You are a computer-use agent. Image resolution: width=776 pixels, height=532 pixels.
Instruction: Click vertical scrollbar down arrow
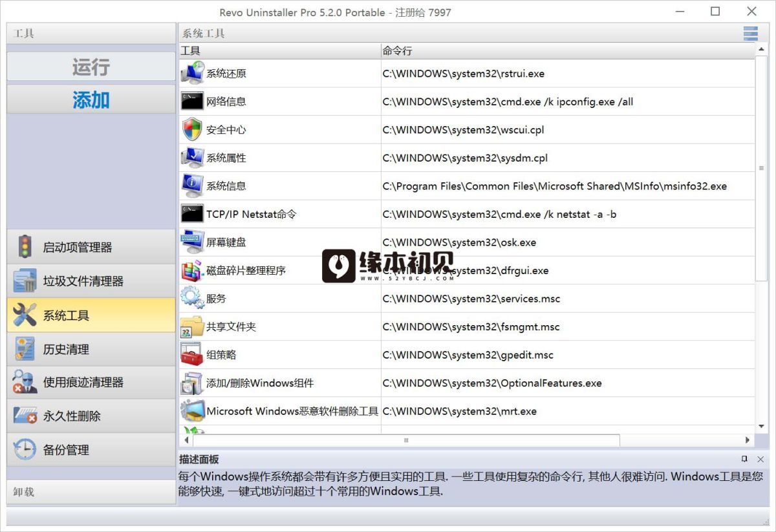click(x=761, y=426)
